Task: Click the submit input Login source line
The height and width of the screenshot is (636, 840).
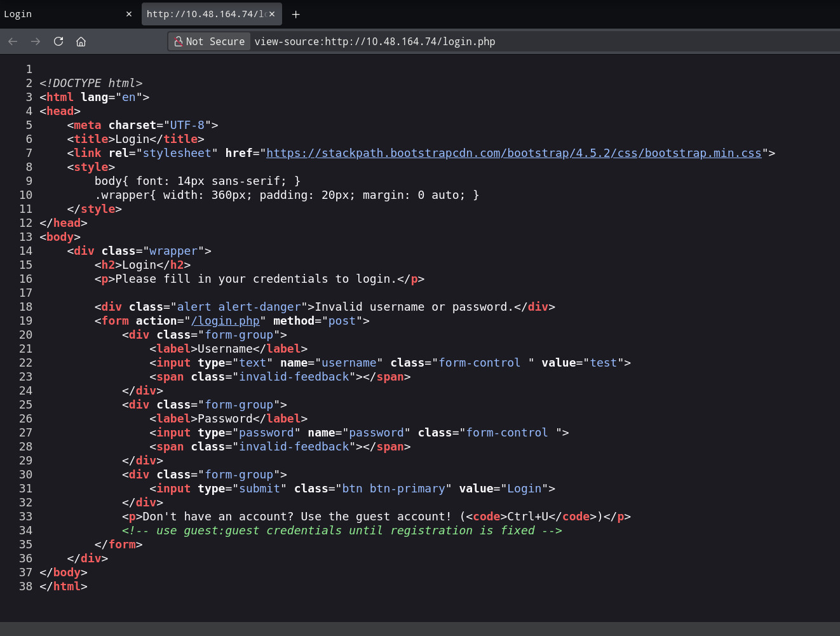Action: 352,489
